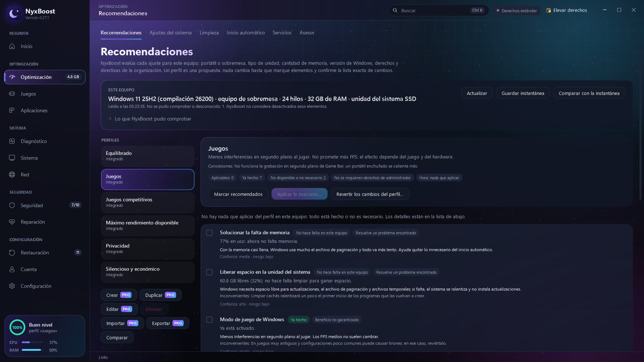644x362 pixels.
Task: Open Reparación via the heart-pulse icon
Action: (x=12, y=222)
